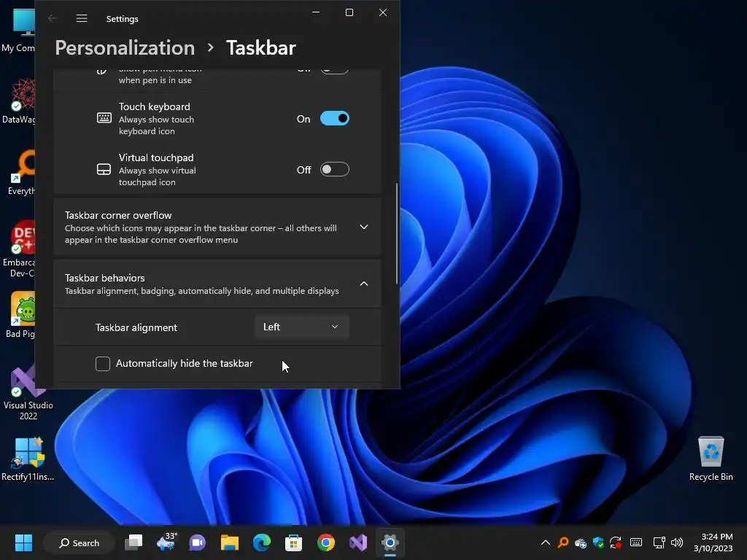Click the Virtual touchpad icon in Settings

(x=104, y=169)
